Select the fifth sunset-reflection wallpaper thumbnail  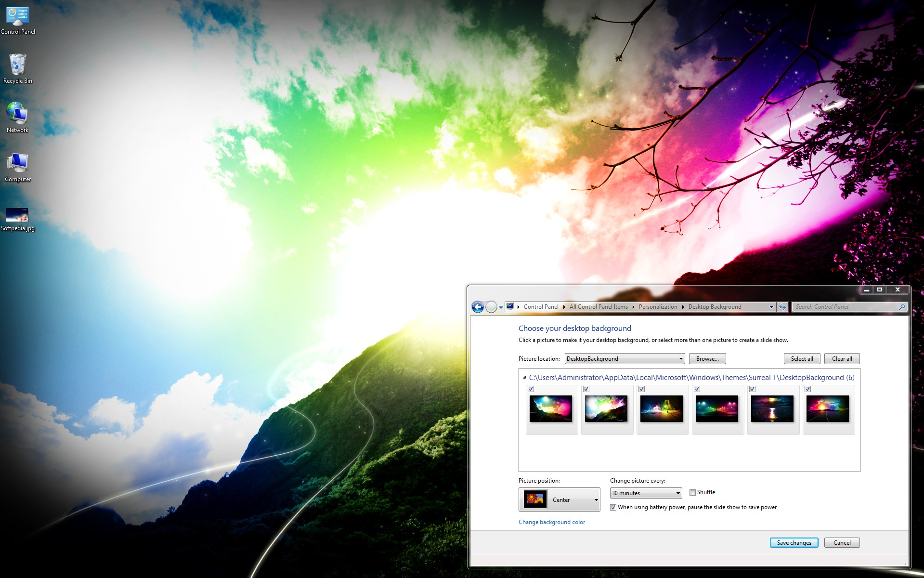[772, 409]
